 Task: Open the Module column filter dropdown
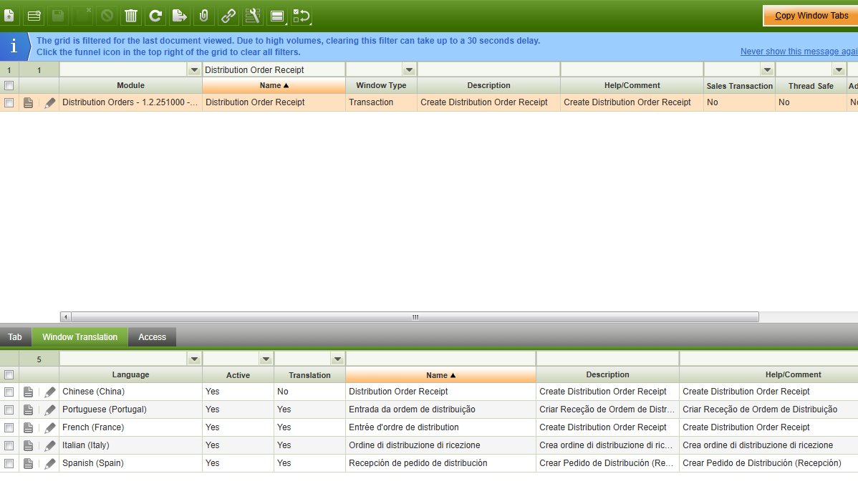tap(194, 69)
